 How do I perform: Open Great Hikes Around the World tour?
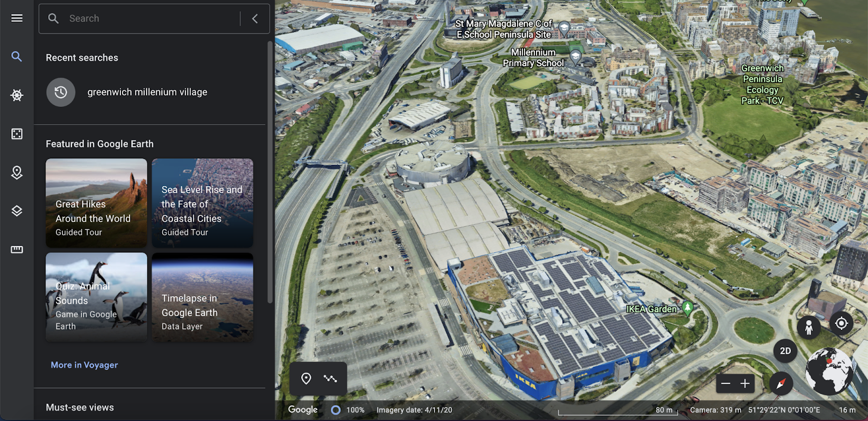pos(97,203)
